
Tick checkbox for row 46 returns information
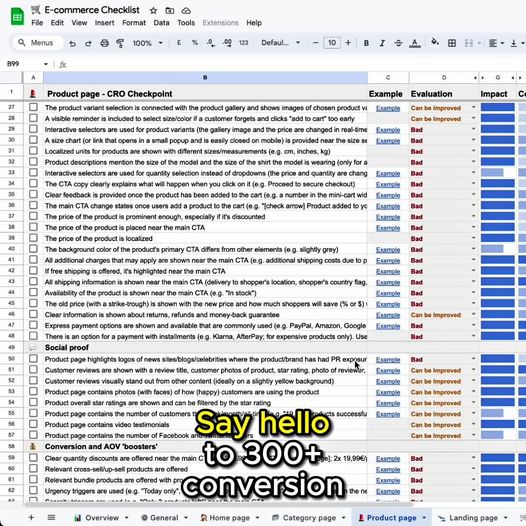click(33, 314)
